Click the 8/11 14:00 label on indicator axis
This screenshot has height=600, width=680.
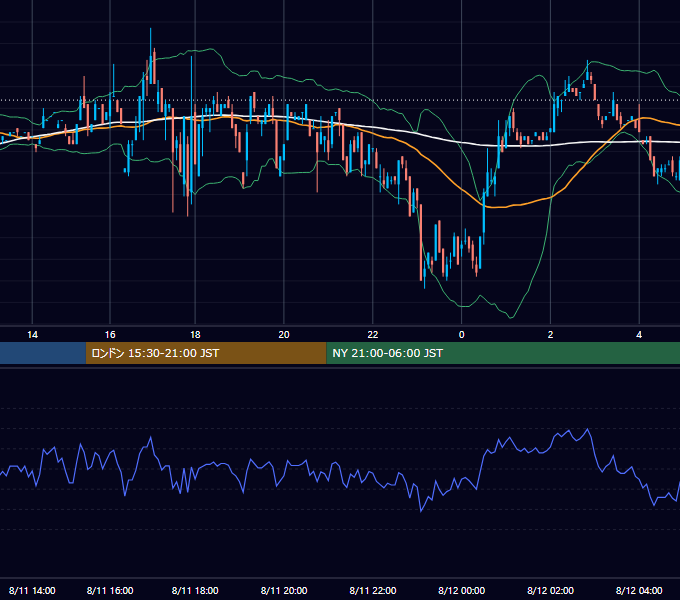point(32,590)
